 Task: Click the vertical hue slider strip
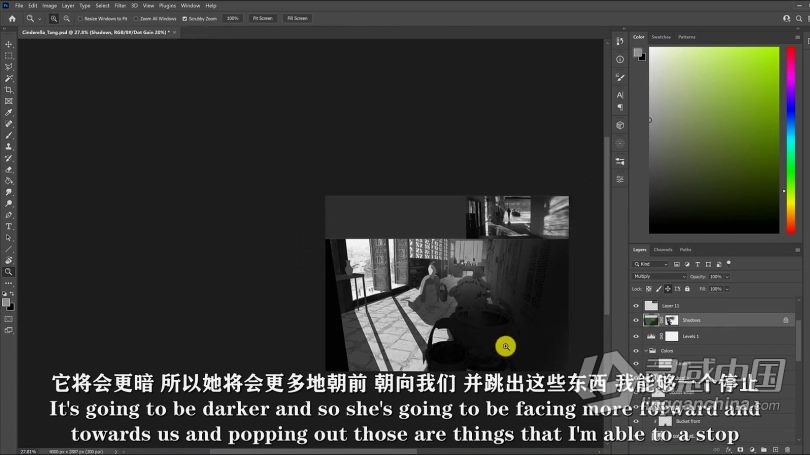click(x=791, y=140)
